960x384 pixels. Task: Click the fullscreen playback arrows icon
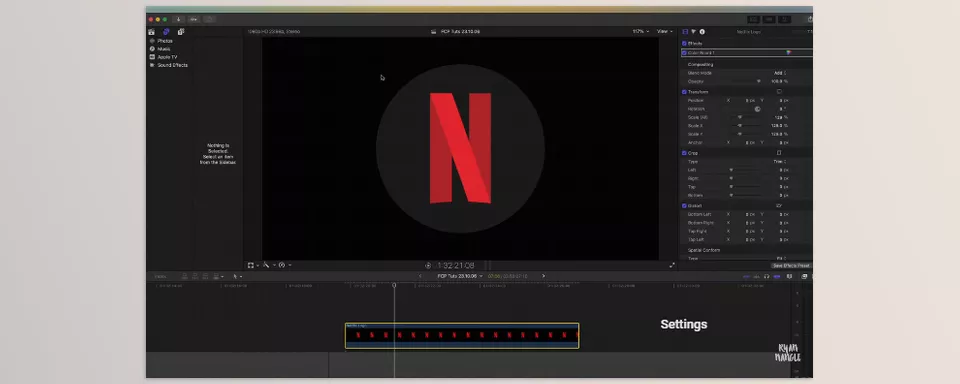coord(672,265)
